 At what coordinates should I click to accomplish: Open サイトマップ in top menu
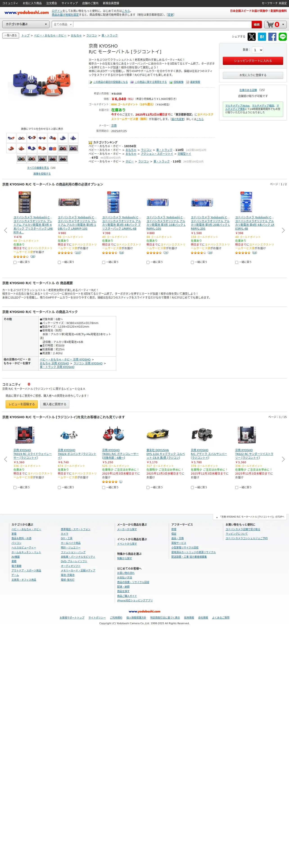click(70, 3)
